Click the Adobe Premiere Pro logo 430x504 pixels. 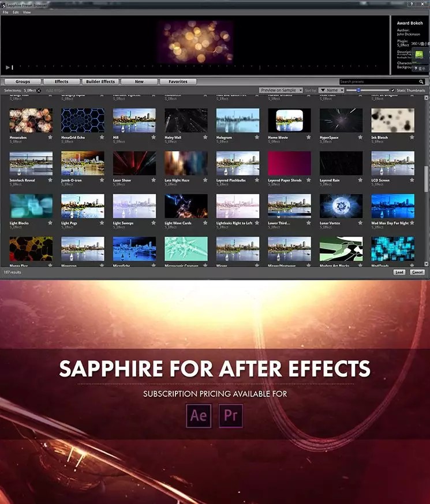230,416
